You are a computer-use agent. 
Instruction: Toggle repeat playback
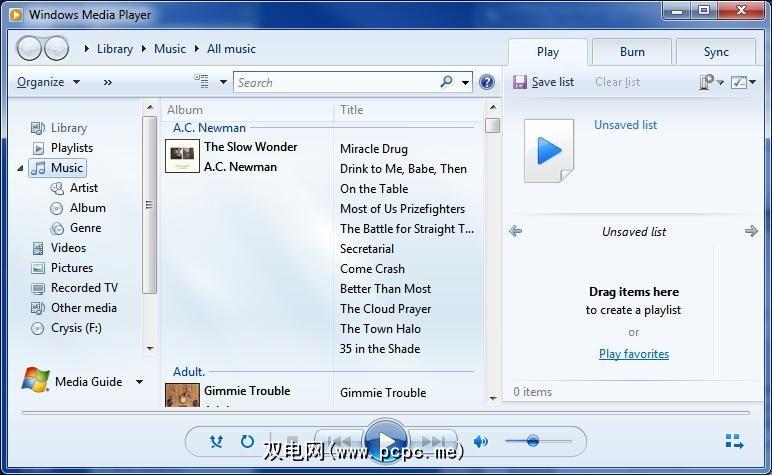(x=247, y=442)
